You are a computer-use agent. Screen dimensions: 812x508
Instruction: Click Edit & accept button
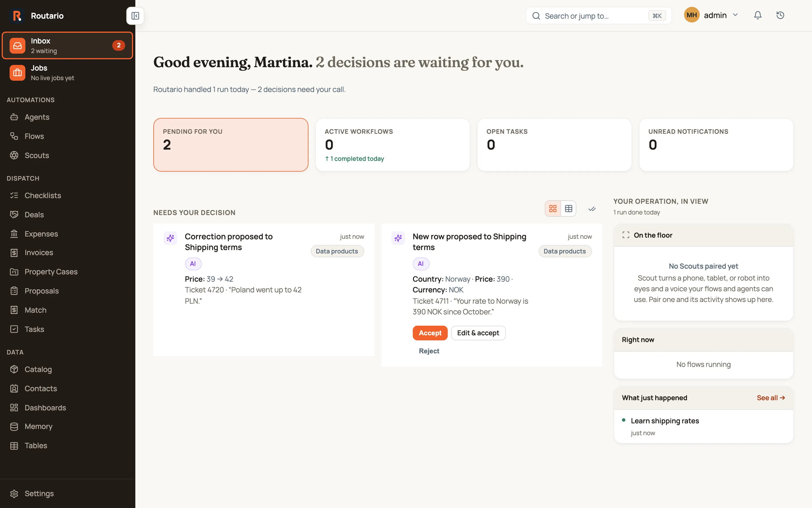478,333
